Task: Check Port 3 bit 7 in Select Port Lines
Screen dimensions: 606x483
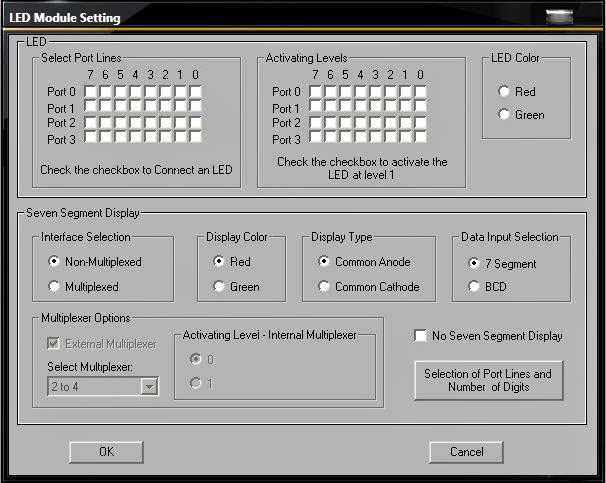Action: (90, 137)
